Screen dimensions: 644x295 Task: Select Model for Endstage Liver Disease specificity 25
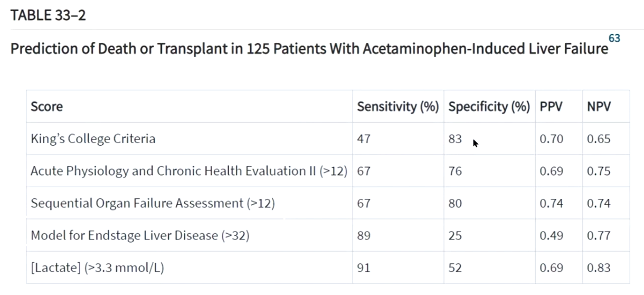455,236
